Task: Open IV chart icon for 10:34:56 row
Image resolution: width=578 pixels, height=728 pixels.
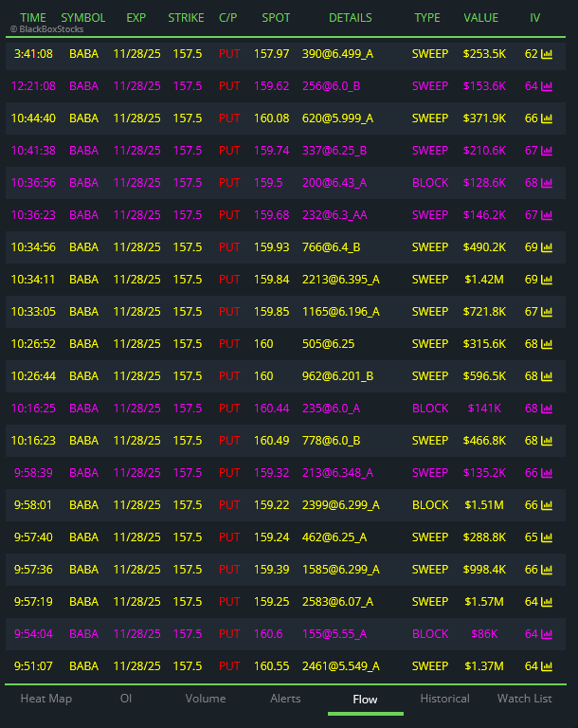Action: [x=547, y=247]
